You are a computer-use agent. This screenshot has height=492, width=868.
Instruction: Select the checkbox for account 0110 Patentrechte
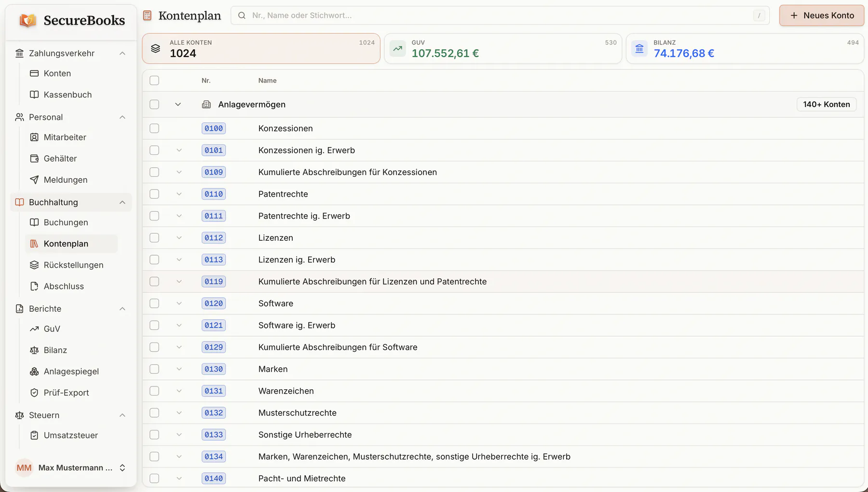[x=154, y=194]
